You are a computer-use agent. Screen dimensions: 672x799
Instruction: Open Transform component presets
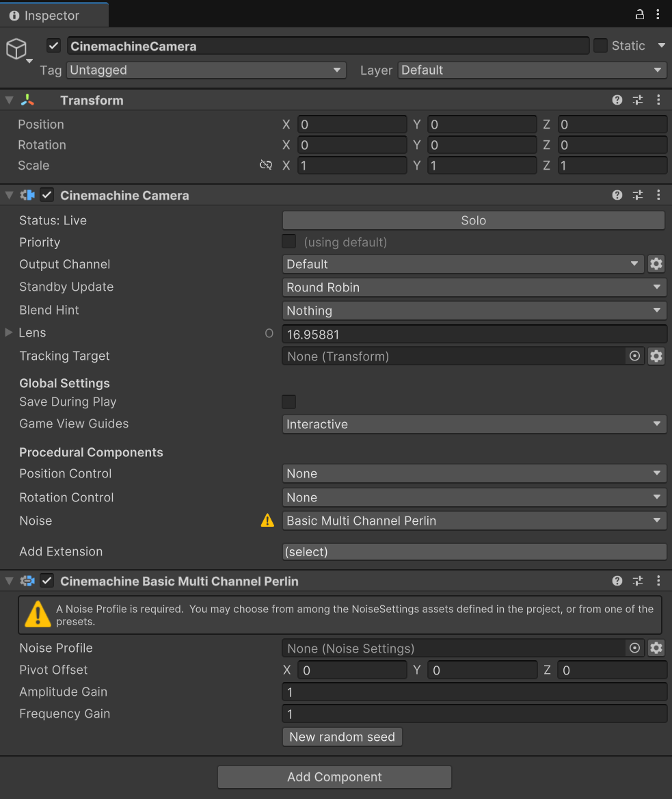(637, 100)
